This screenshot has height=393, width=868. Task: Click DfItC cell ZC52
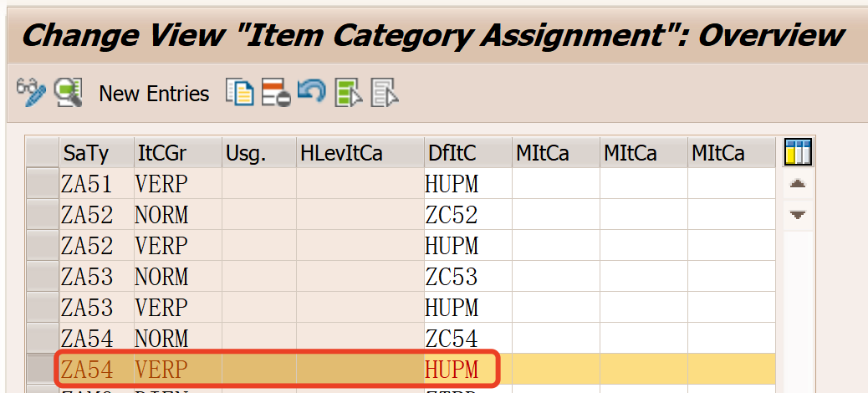(468, 215)
